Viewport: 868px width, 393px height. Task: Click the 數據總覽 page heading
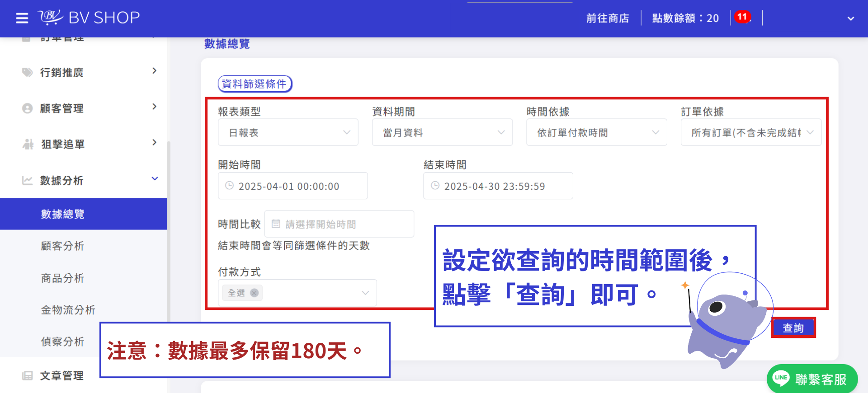pyautogui.click(x=227, y=44)
